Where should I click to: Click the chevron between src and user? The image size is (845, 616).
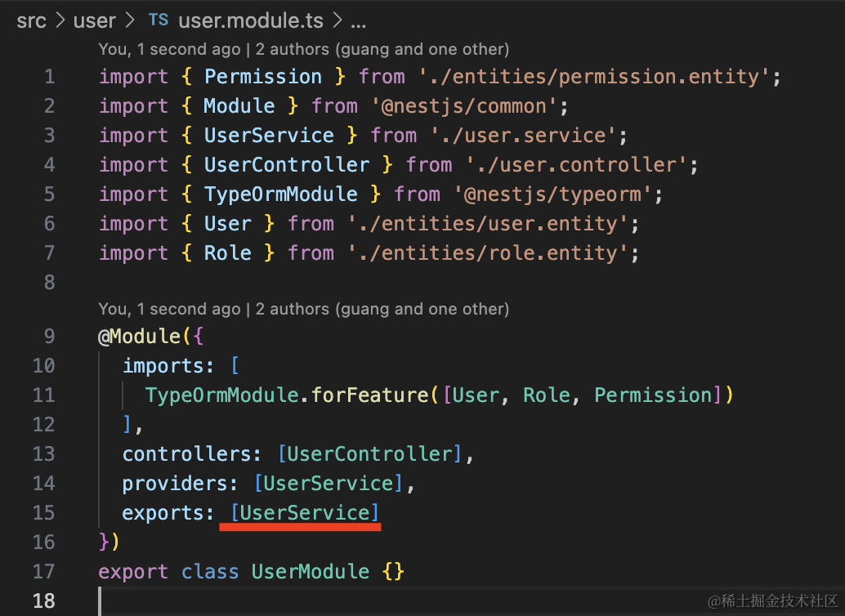[61, 21]
